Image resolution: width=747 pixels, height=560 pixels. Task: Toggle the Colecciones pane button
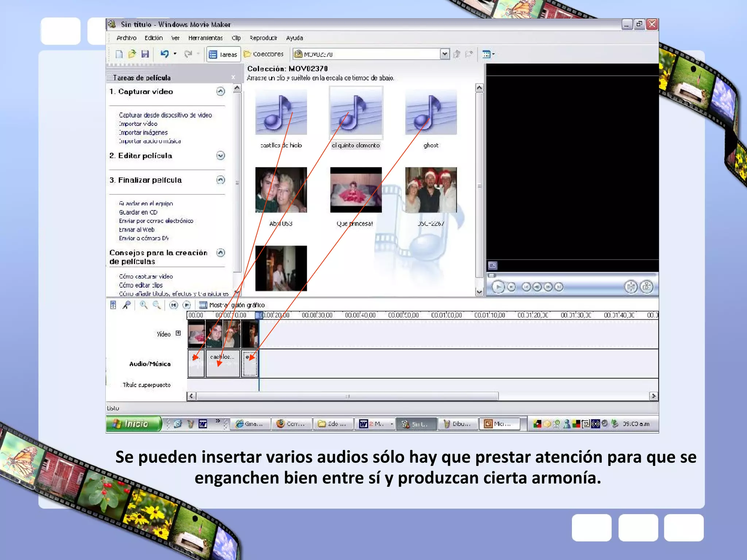(264, 54)
